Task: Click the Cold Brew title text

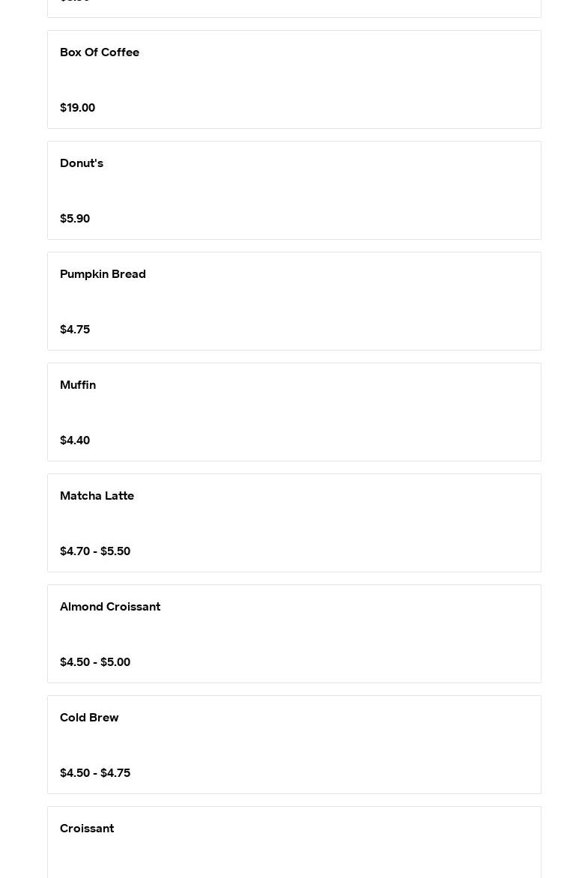Action: point(89,717)
